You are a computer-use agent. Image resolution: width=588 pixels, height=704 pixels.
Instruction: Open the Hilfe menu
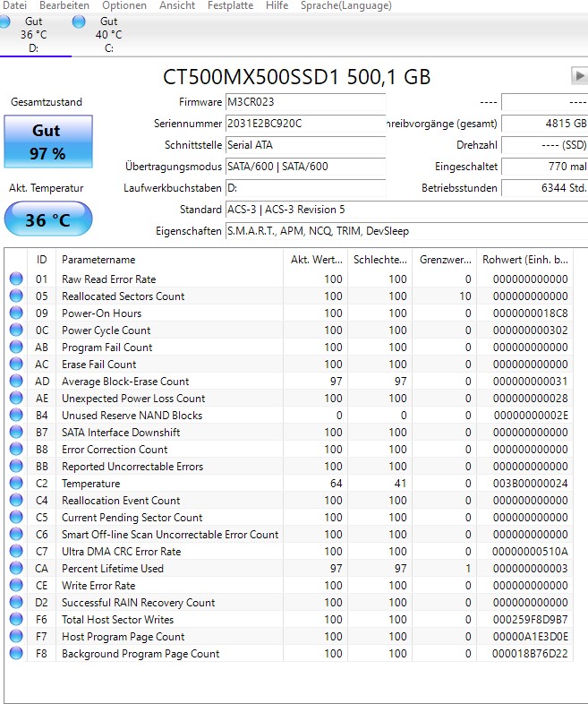tap(277, 5)
